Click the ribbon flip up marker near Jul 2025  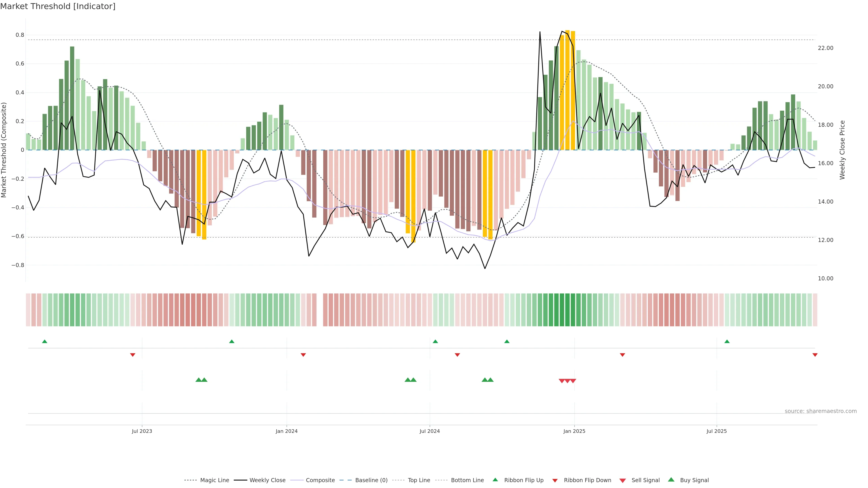(727, 342)
